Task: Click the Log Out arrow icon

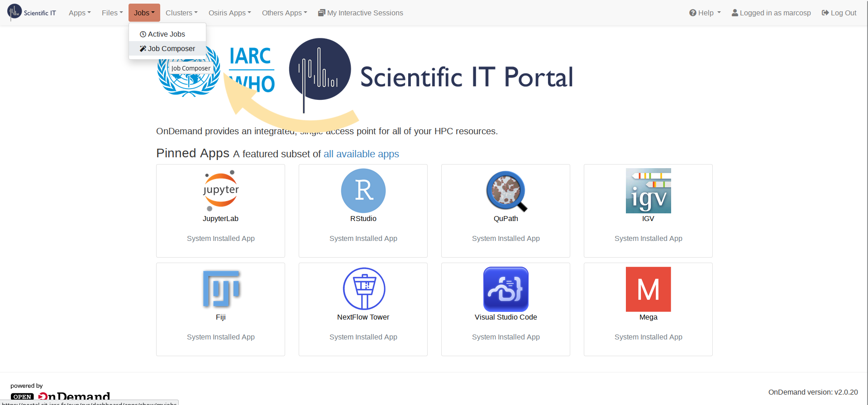Action: click(825, 13)
